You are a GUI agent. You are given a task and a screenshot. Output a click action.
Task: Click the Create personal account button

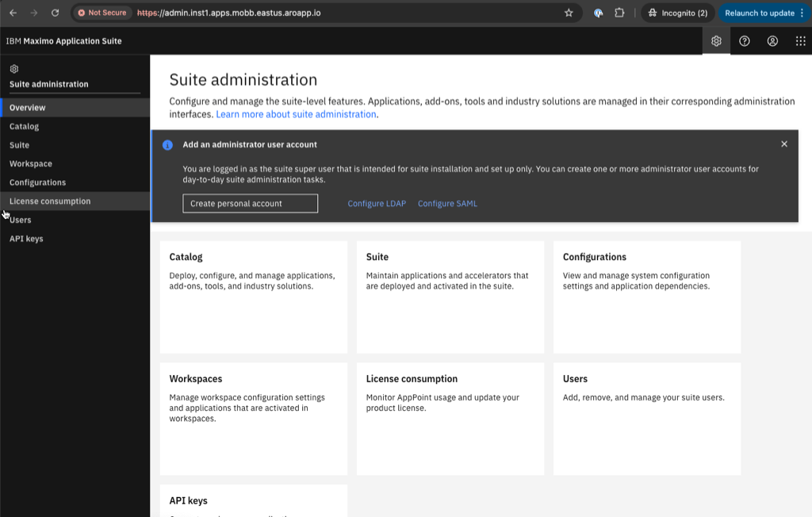[250, 204]
